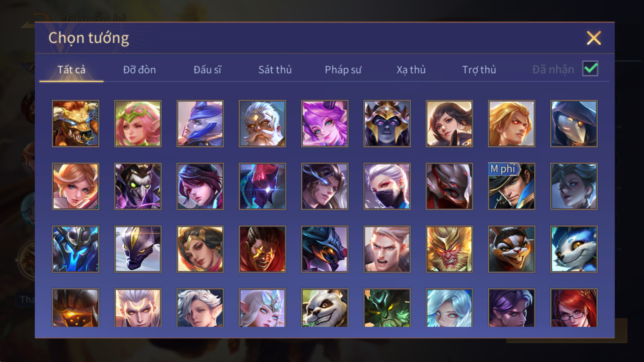644x362 pixels.
Task: Select the masked silver-haired ninja hero
Action: (x=387, y=186)
